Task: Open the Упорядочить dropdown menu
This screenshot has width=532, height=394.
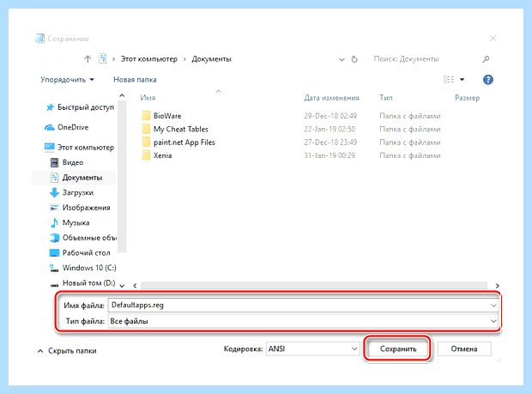Action: click(67, 80)
